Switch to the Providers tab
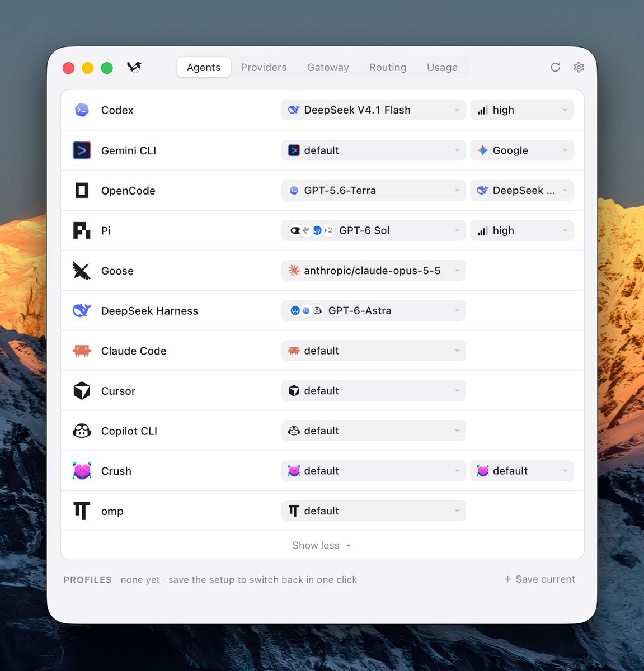644x671 pixels. [264, 67]
